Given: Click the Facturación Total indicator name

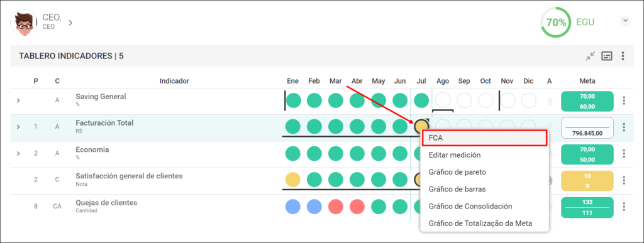Looking at the screenshot, I should [x=104, y=123].
